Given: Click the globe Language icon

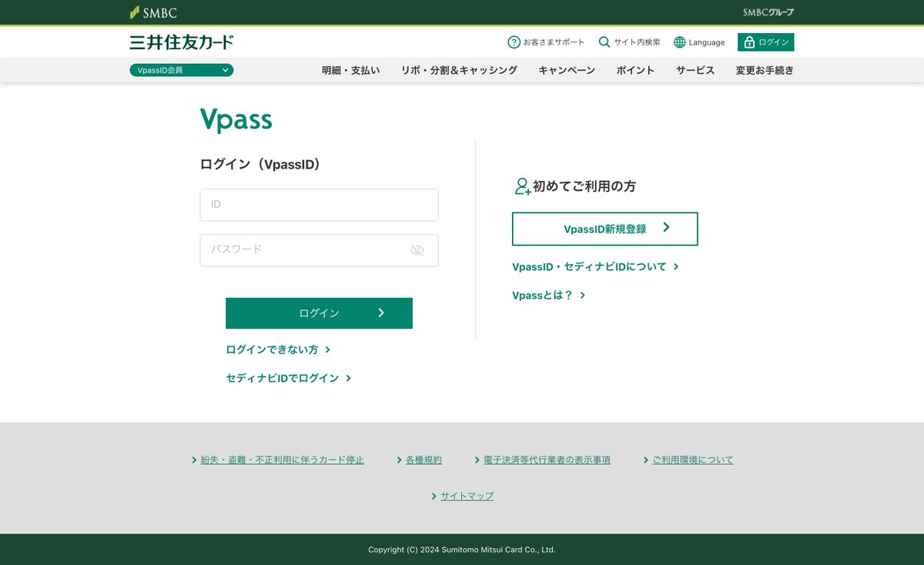Looking at the screenshot, I should coord(679,42).
